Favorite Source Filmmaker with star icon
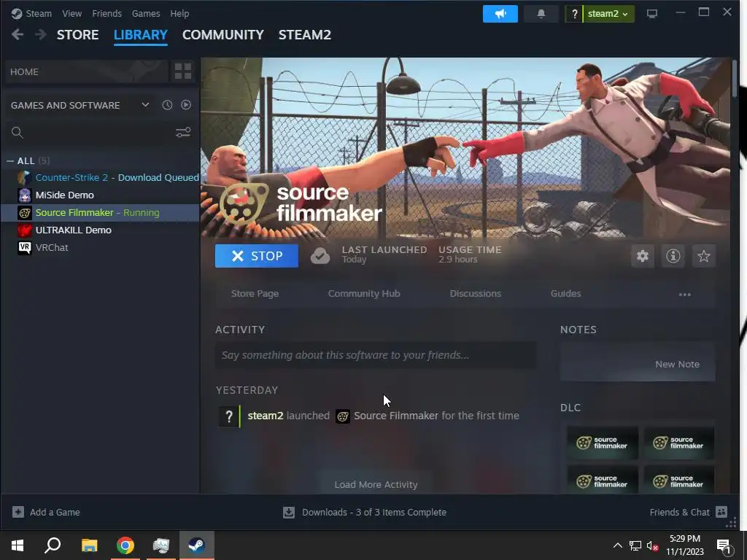The image size is (747, 560). (x=704, y=256)
